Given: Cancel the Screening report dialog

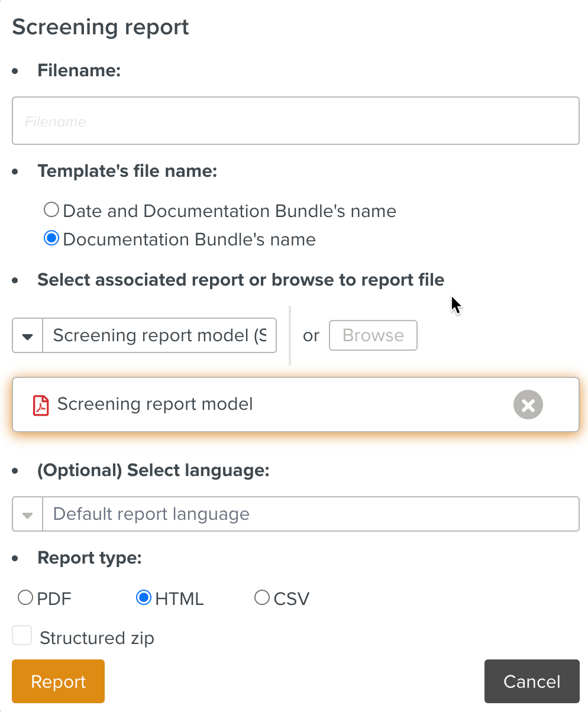Looking at the screenshot, I should click(x=531, y=681).
